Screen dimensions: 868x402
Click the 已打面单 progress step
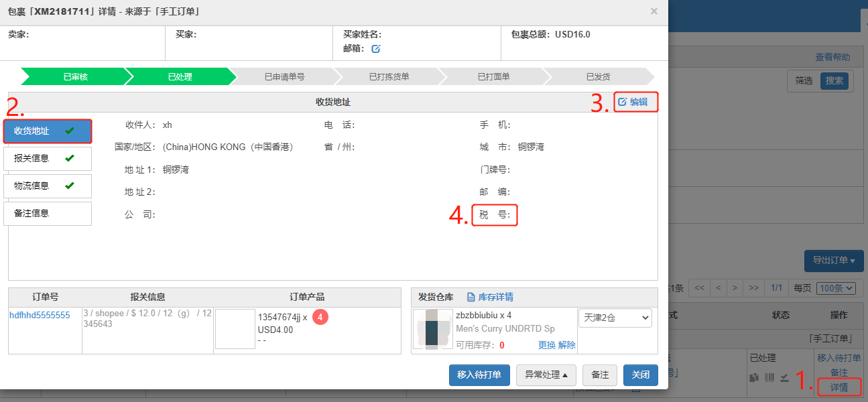pos(493,76)
